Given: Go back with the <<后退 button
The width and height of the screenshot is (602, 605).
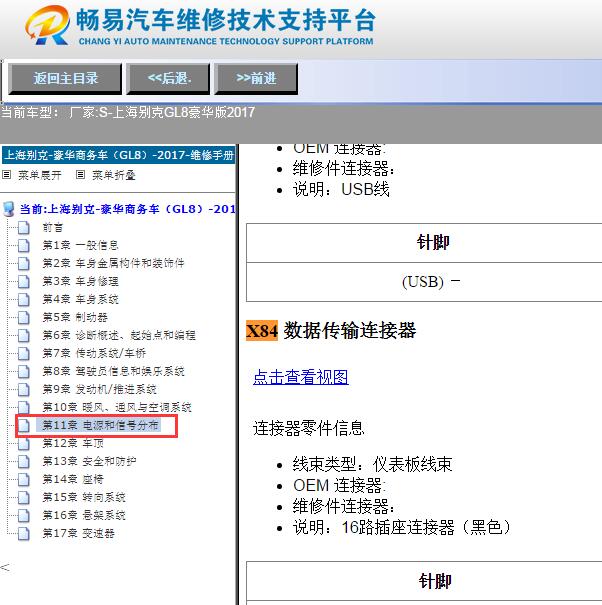Looking at the screenshot, I should pos(168,79).
